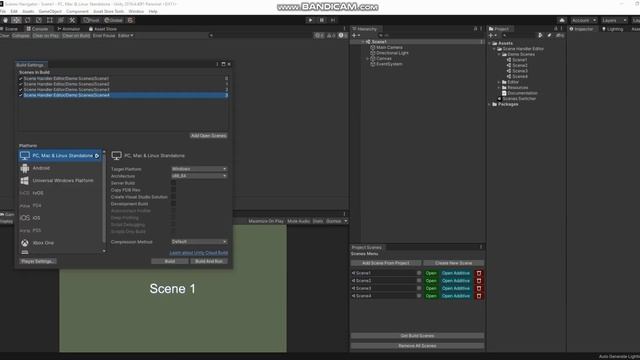
Task: Open the Architecture dropdown
Action: (x=199, y=176)
